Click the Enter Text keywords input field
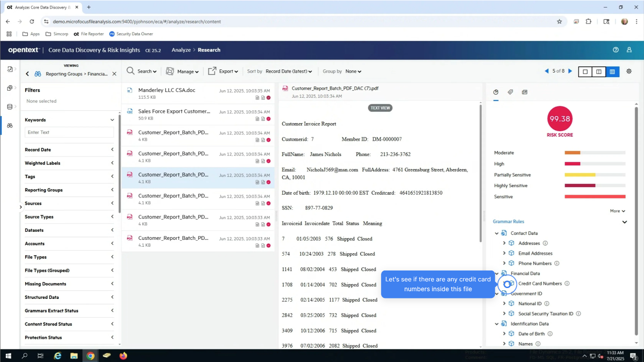Screen dimensions: 644x362 tap(69, 132)
